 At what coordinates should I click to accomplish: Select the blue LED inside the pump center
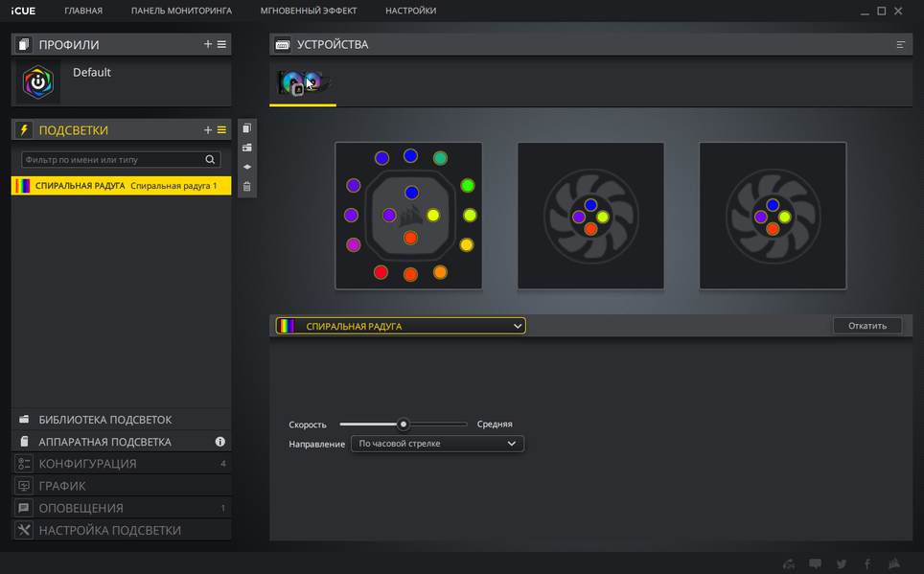pos(411,193)
